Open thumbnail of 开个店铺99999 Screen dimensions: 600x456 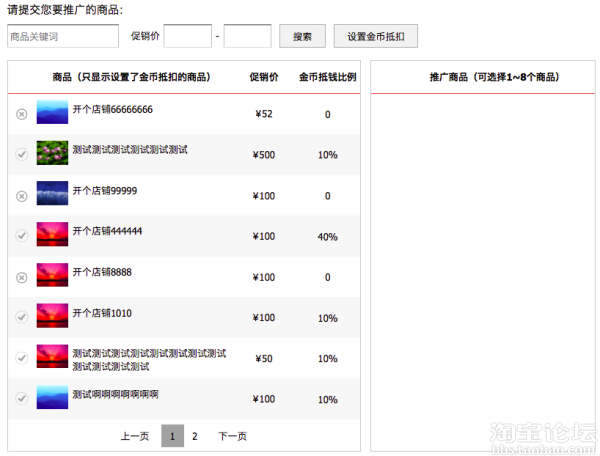[52, 193]
